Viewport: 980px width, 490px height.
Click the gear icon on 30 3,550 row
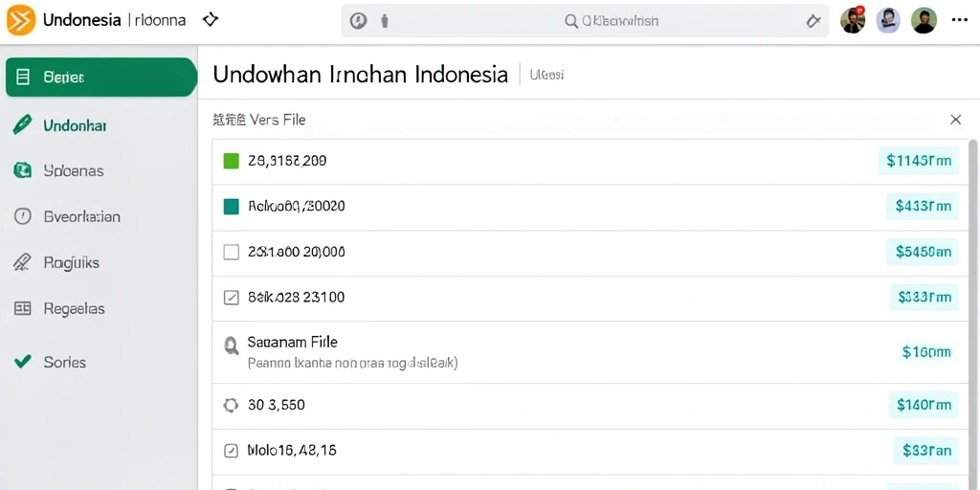[232, 406]
